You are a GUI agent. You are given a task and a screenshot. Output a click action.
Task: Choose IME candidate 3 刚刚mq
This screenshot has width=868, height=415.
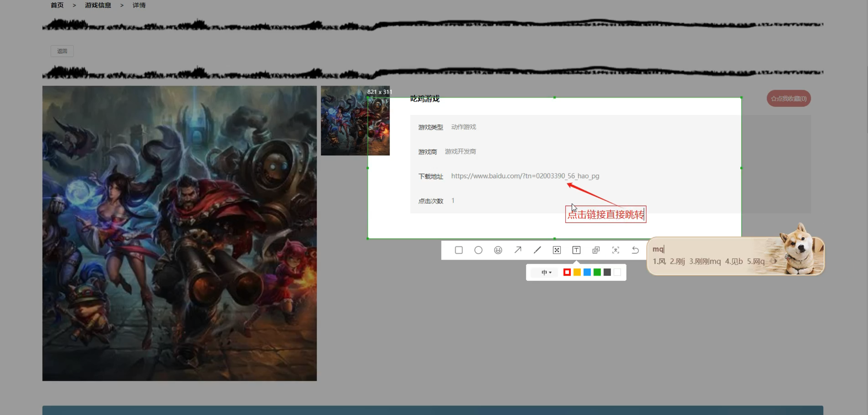coord(705,261)
